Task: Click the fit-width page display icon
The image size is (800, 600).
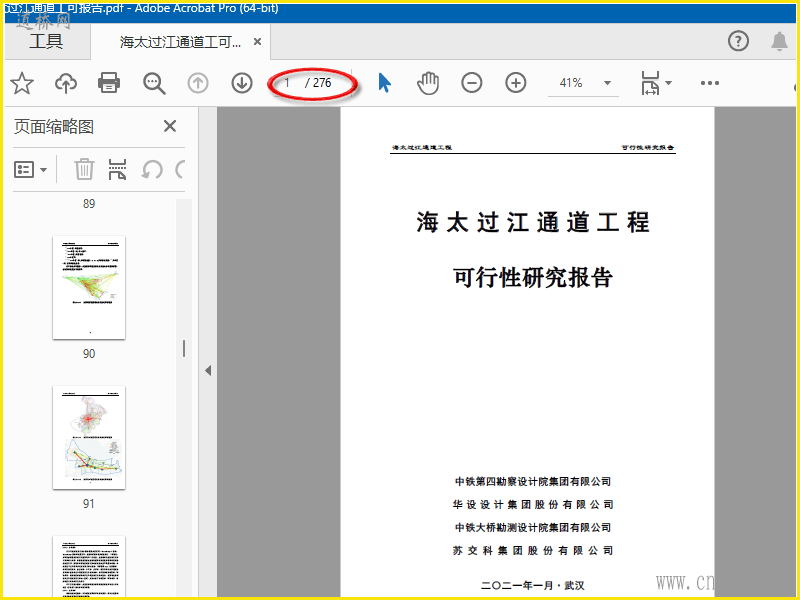Action: click(650, 83)
